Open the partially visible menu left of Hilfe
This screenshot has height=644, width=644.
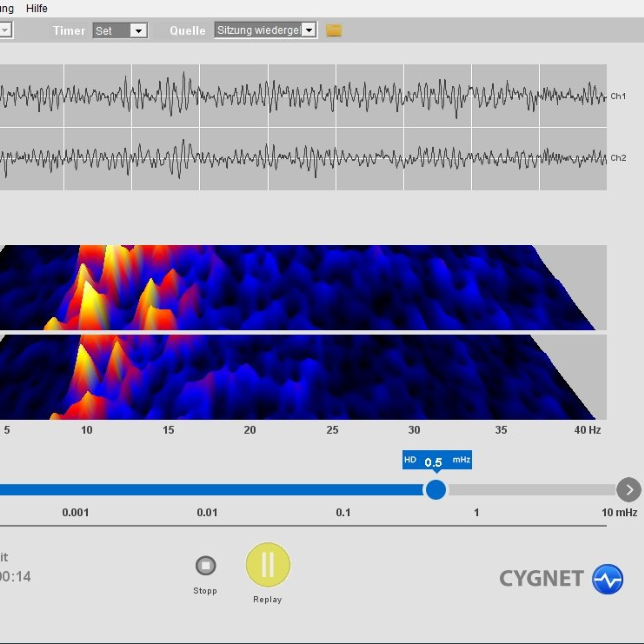[x=7, y=8]
